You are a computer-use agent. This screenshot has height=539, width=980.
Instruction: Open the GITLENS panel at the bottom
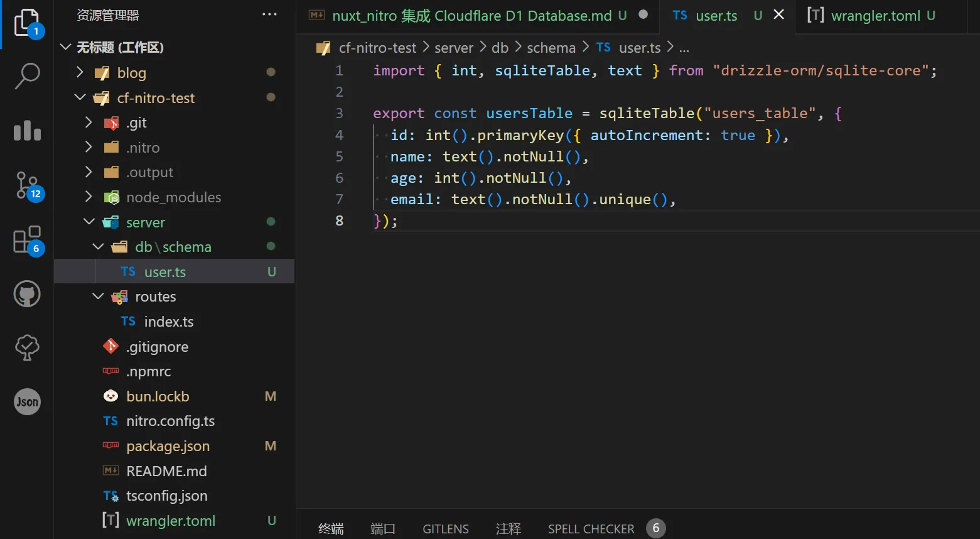pyautogui.click(x=445, y=528)
